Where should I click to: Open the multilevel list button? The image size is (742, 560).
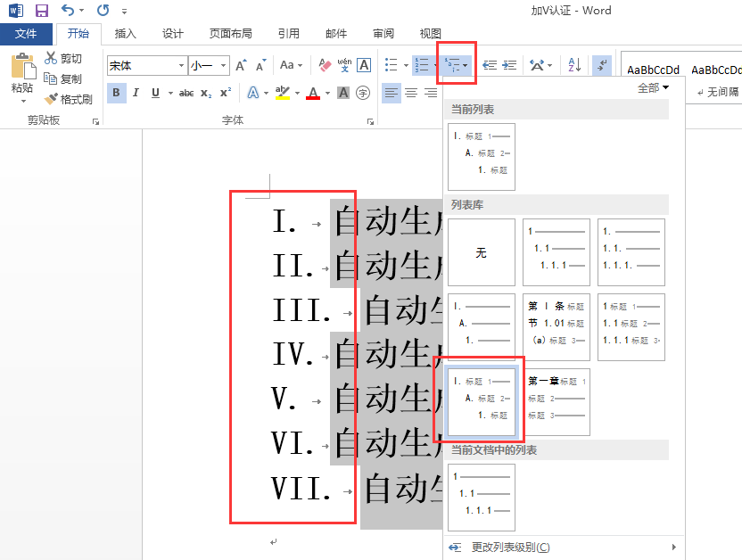coord(457,65)
